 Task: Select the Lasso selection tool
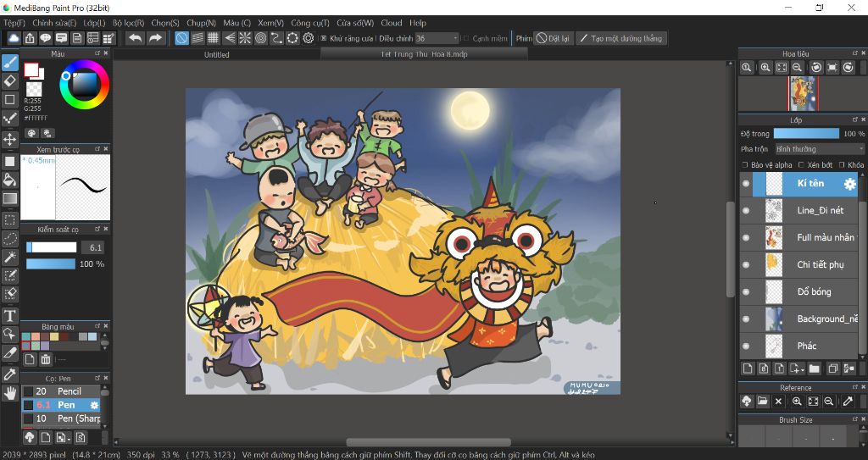pyautogui.click(x=10, y=239)
